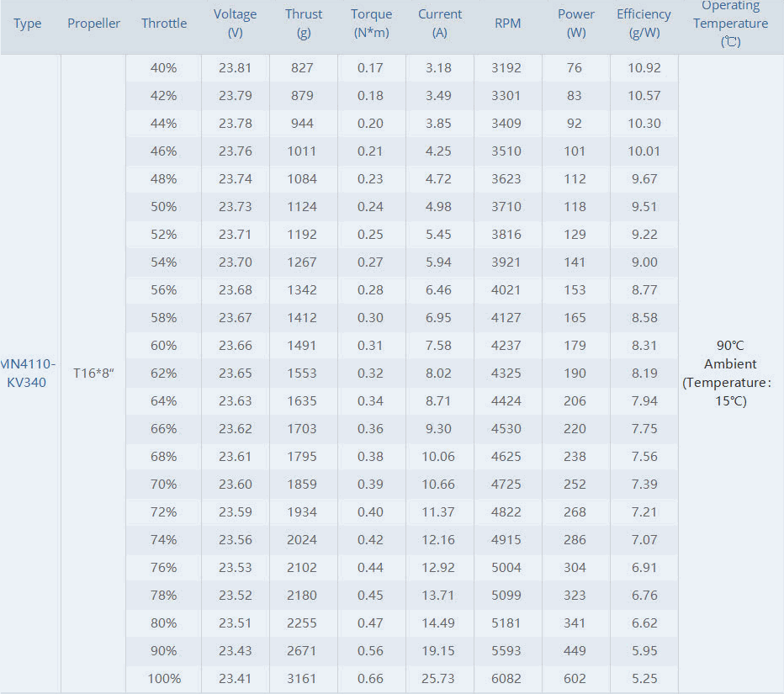Viewport: 784px width, 694px height.
Task: Click the 3161 thrust value
Action: (x=301, y=679)
